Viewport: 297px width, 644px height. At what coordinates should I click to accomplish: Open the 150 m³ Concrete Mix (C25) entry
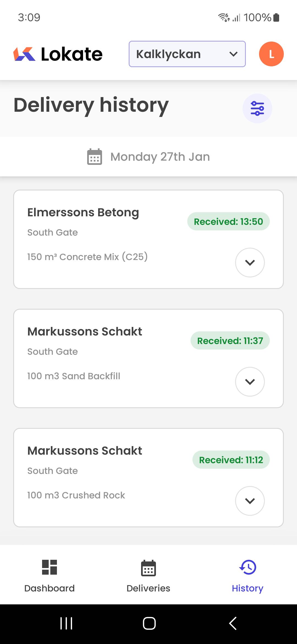pos(87,257)
